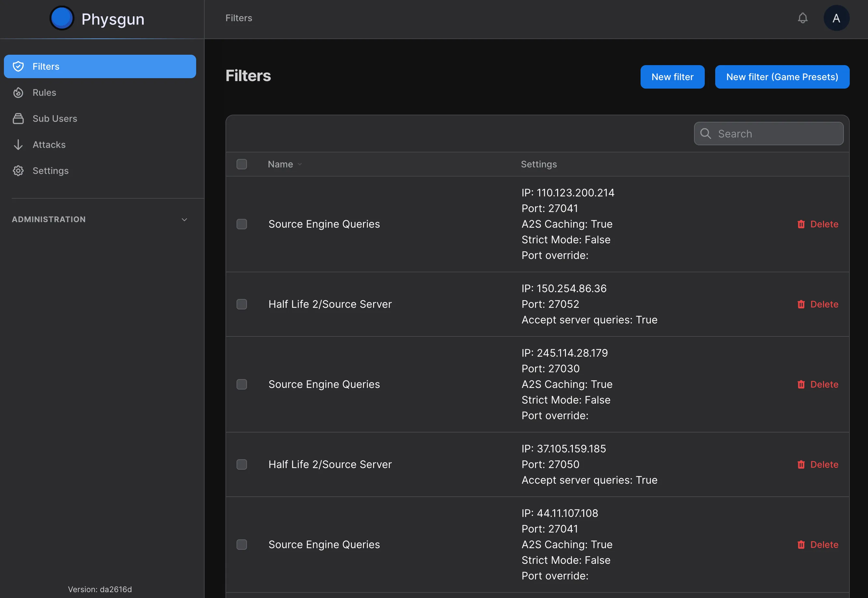Open New filter Game Presets
868x598 pixels.
click(x=782, y=77)
